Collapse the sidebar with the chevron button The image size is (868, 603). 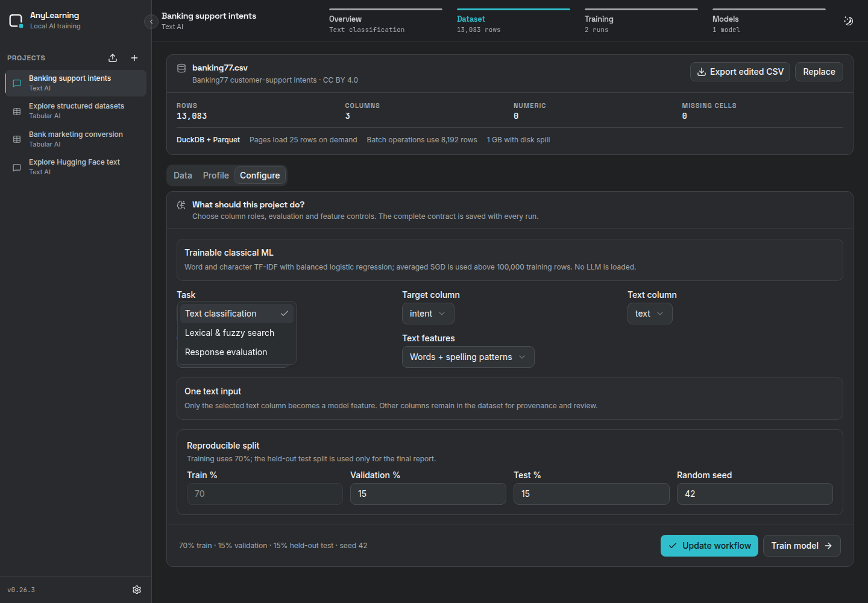click(151, 22)
